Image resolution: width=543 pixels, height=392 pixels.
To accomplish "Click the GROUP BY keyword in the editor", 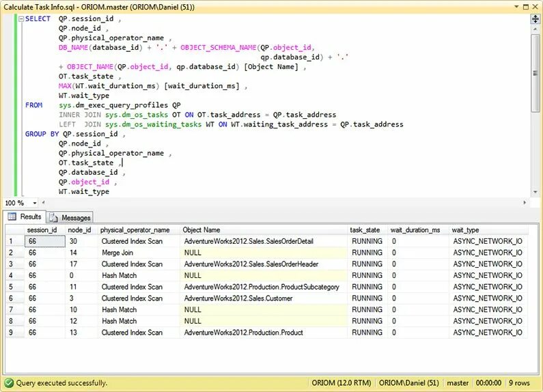I will [42, 134].
